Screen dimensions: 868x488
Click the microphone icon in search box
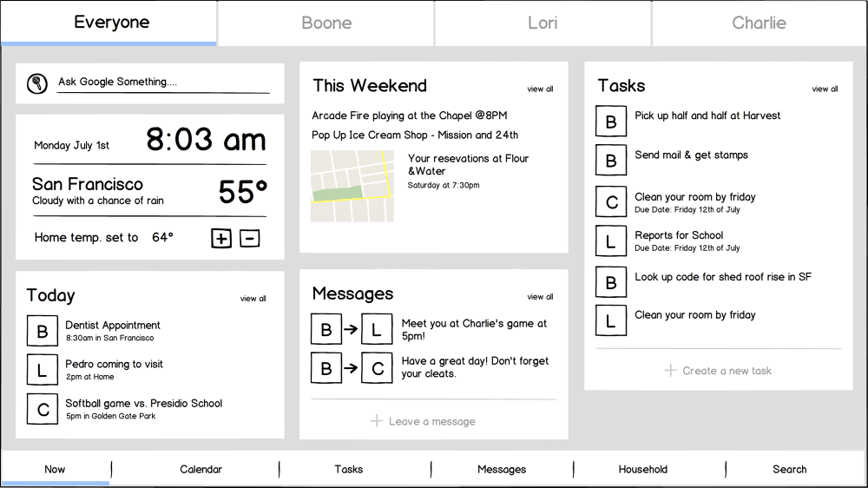[37, 82]
